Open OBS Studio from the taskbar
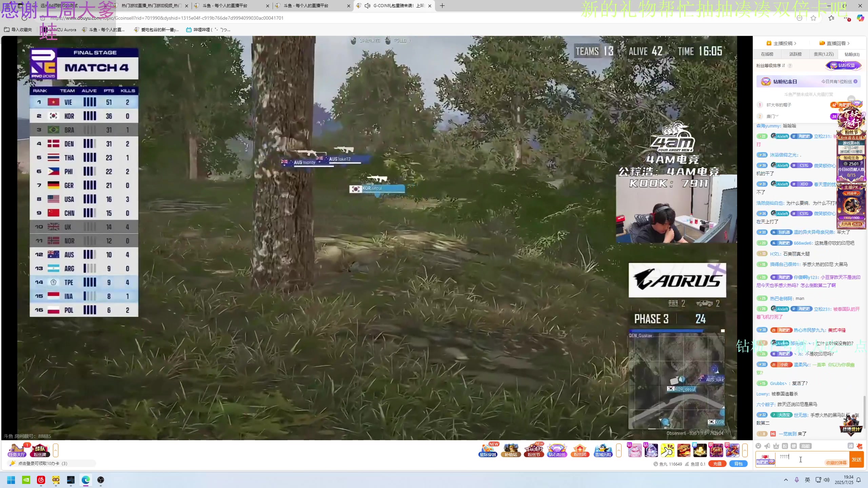The height and width of the screenshot is (488, 868). click(x=101, y=480)
